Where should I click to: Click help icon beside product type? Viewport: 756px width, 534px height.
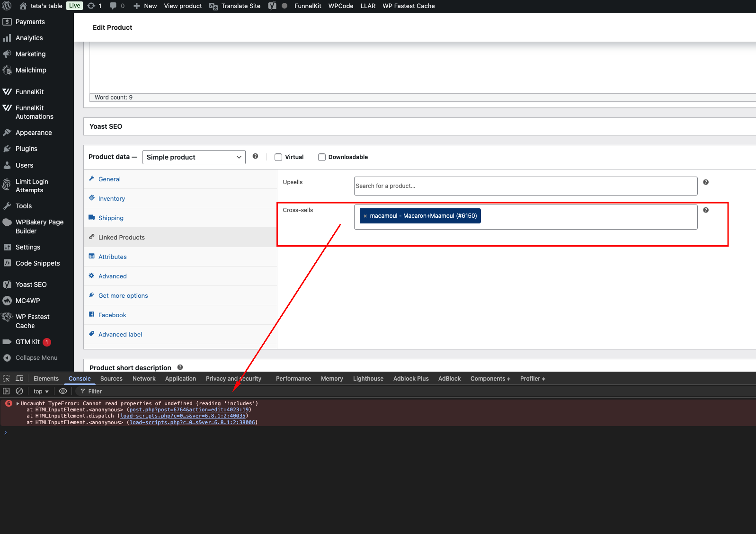255,156
